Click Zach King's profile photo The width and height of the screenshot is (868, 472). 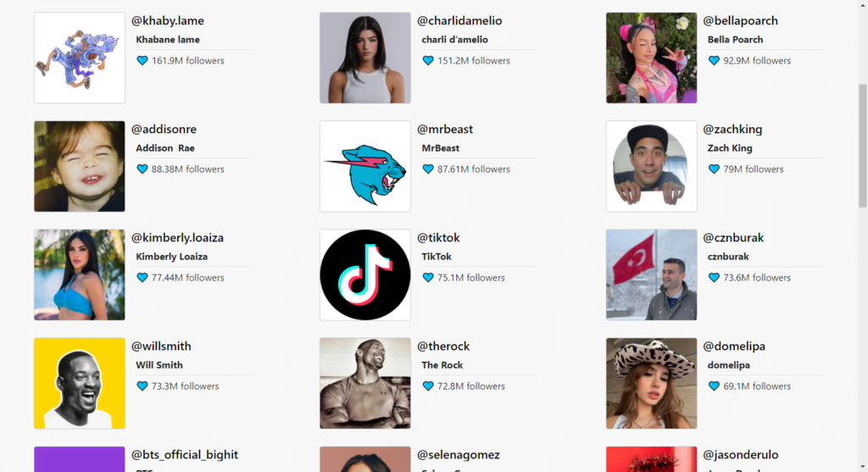click(652, 167)
